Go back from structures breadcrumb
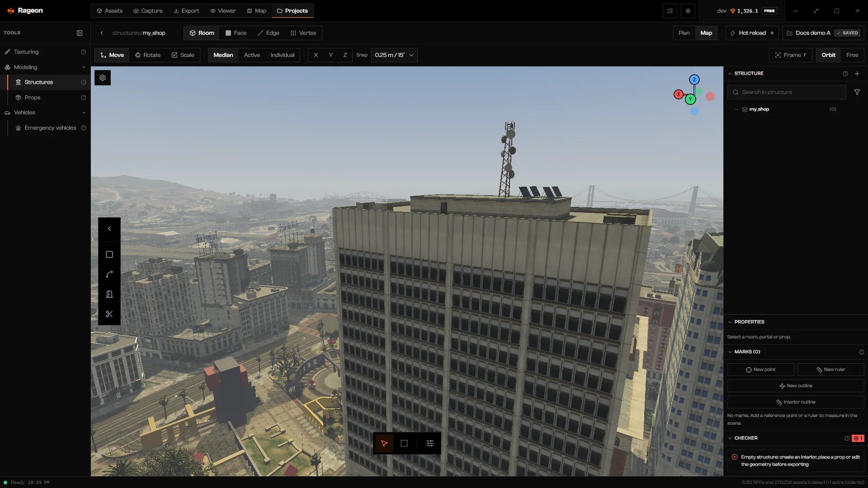This screenshot has width=868, height=488. pyautogui.click(x=102, y=33)
